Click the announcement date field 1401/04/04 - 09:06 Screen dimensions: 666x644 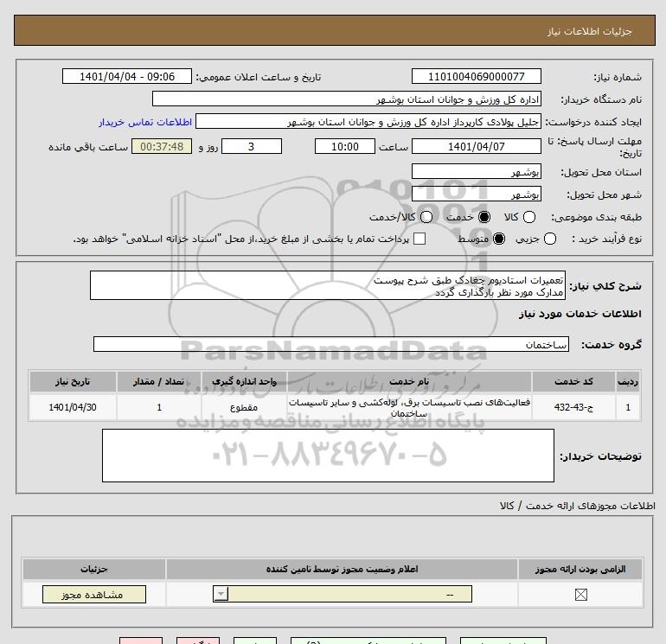click(x=127, y=76)
